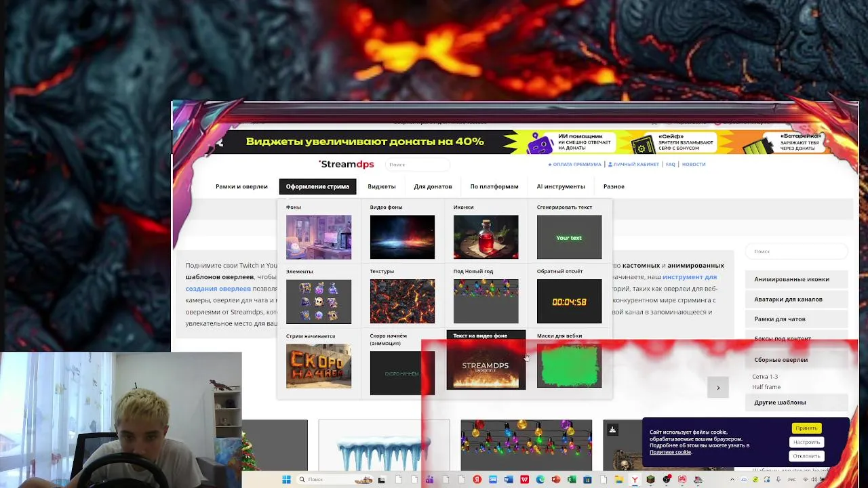Image resolution: width=868 pixels, height=488 pixels.
Task: Collapse Сборные оверлеи sidebar section
Action: [x=797, y=360]
